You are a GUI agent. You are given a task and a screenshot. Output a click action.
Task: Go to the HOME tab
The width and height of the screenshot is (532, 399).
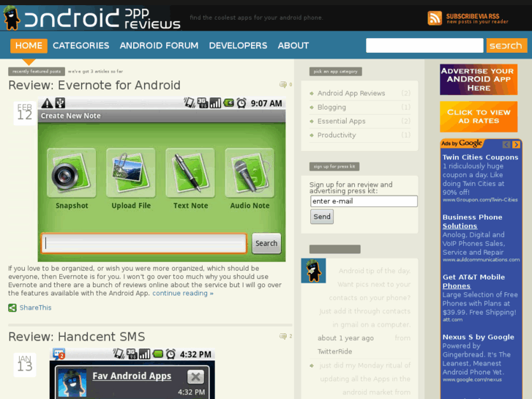coord(29,45)
